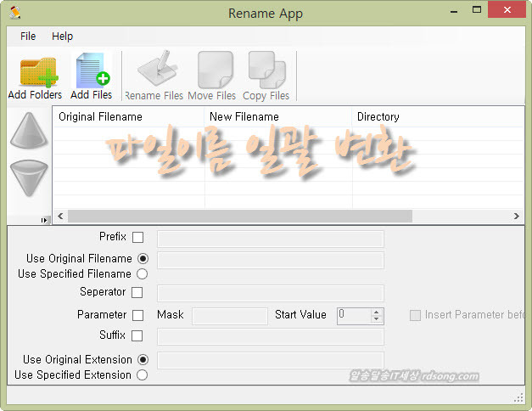Tick the Parameter checkbox
Image resolution: width=532 pixels, height=411 pixels.
(x=137, y=315)
